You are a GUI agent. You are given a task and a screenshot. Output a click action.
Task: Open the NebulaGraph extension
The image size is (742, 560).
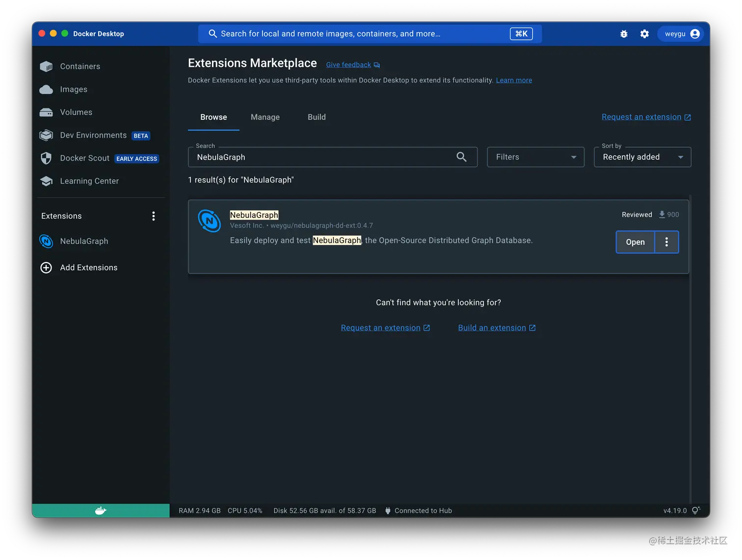coord(635,242)
